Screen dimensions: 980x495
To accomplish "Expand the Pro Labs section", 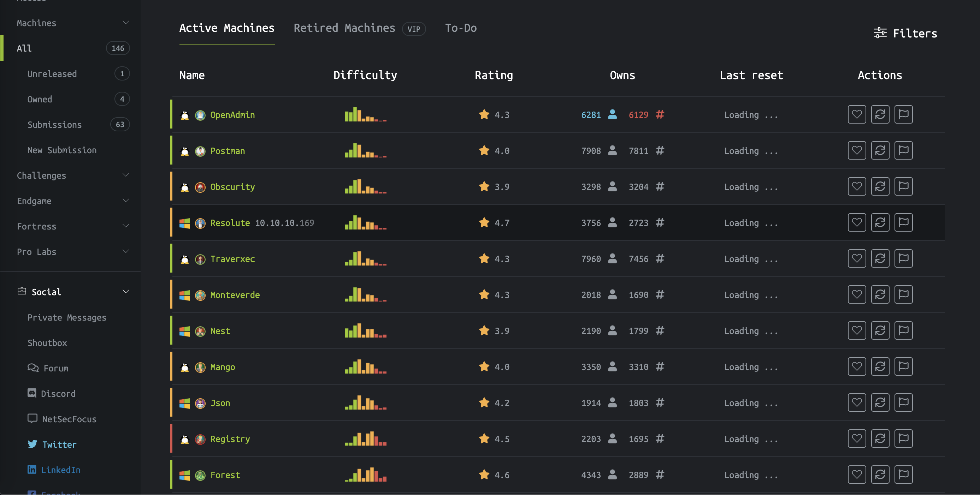I will click(125, 251).
